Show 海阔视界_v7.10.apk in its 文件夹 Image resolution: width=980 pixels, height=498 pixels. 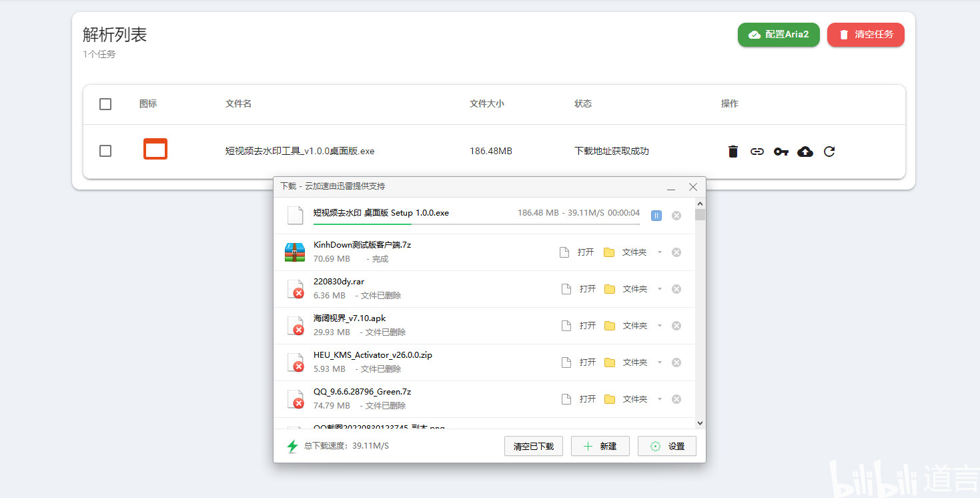point(626,326)
